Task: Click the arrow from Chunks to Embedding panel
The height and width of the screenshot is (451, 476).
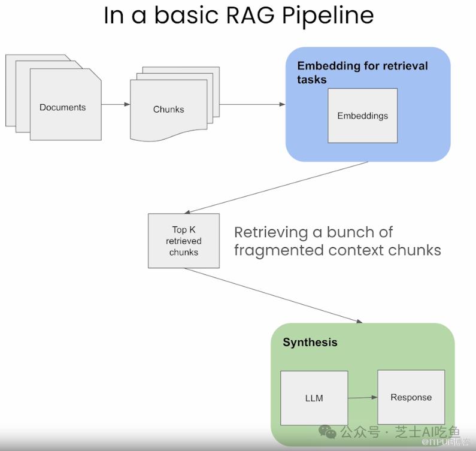Action: point(252,104)
